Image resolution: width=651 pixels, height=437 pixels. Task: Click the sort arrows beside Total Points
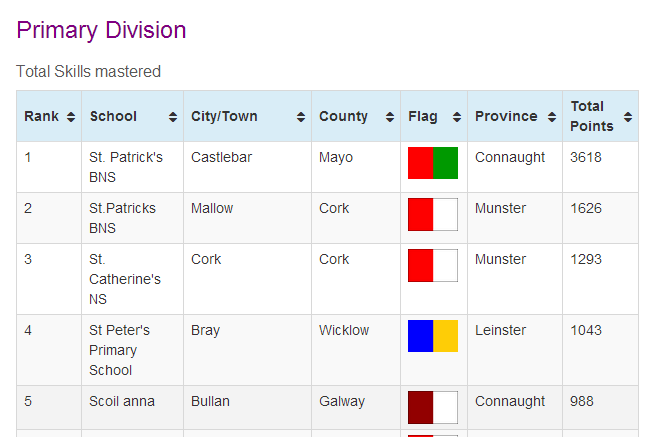[x=628, y=117]
